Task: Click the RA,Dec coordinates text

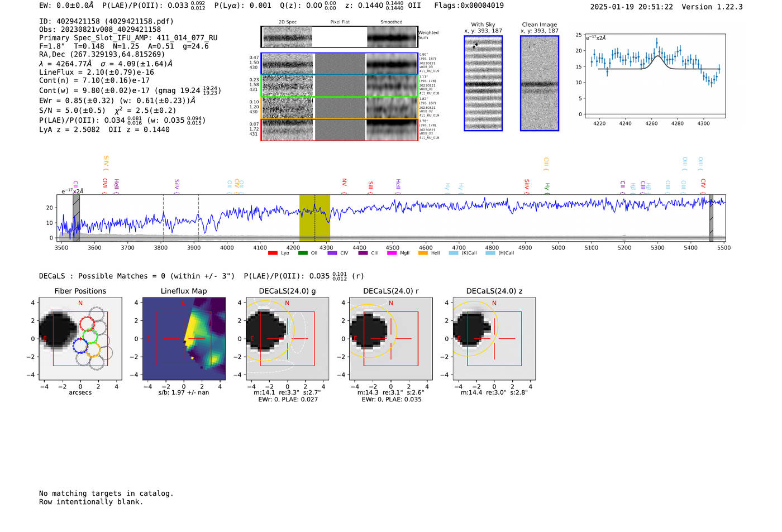Action: (x=102, y=55)
